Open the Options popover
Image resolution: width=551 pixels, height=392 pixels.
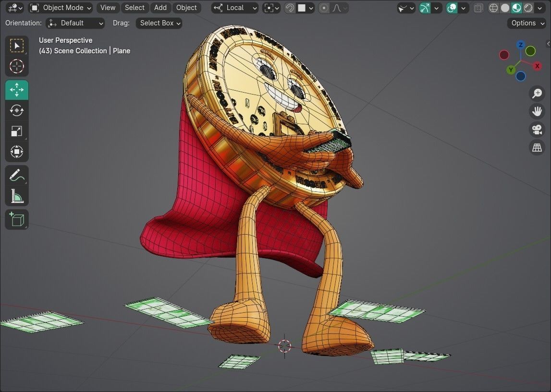coord(527,23)
